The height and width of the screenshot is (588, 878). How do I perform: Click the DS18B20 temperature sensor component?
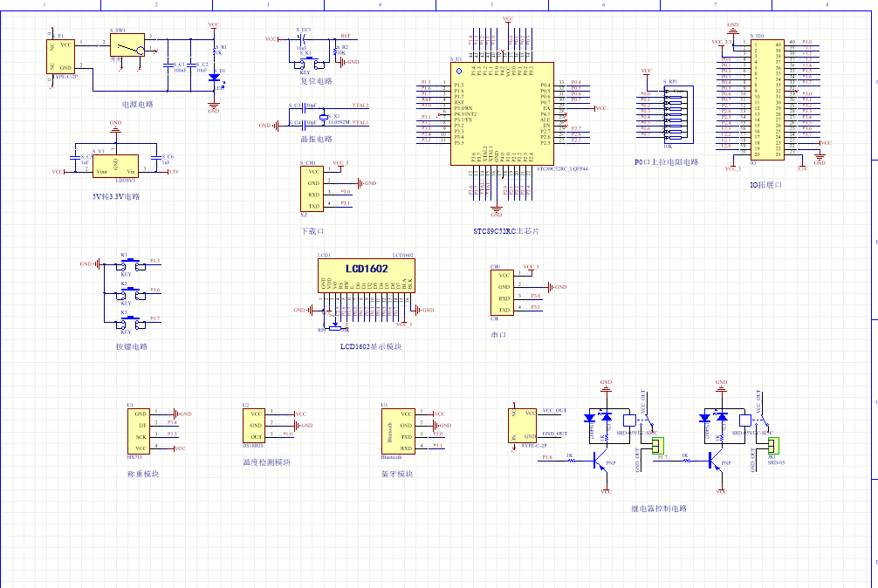pos(254,425)
